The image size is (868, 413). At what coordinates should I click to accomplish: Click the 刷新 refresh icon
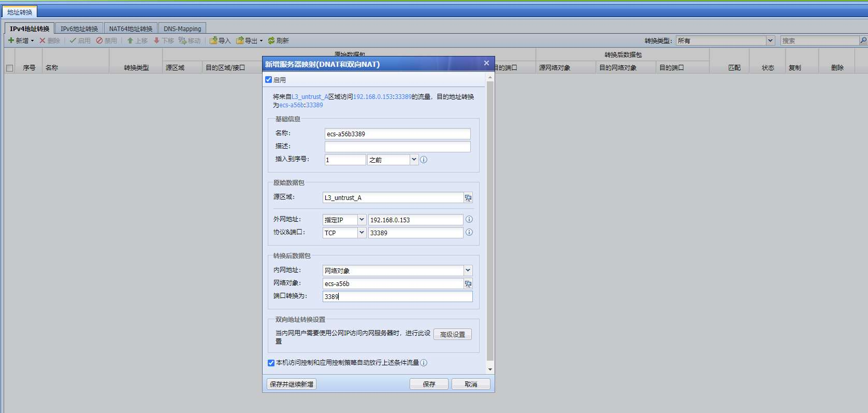coord(271,40)
